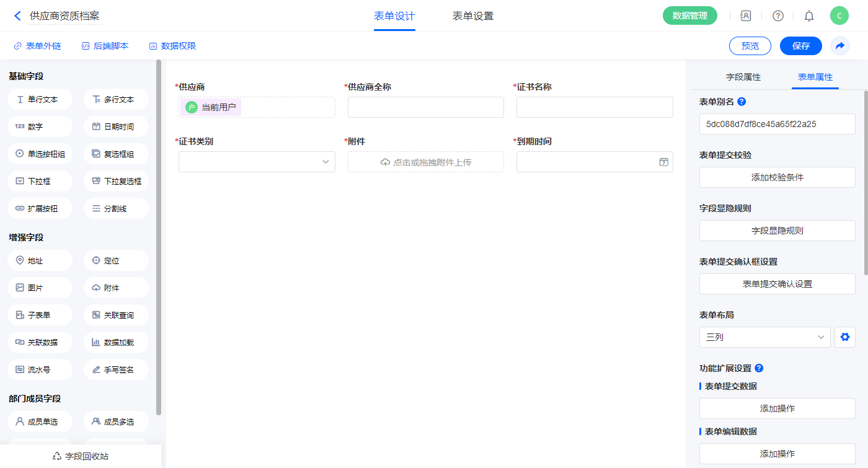Viewport: 868px width, 468px height.
Task: Click the help icon next to 表单别名
Action: (742, 102)
